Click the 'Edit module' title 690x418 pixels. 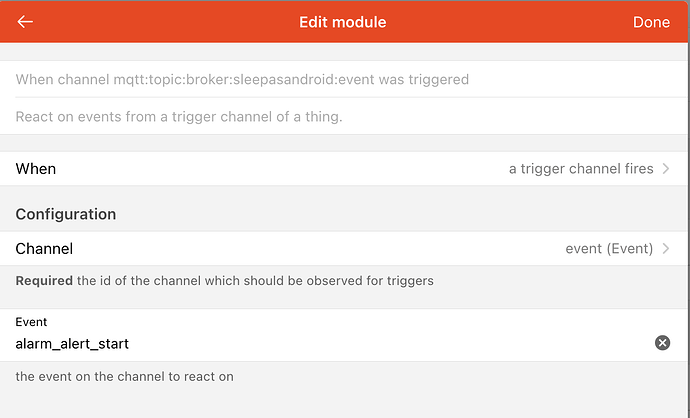point(342,22)
